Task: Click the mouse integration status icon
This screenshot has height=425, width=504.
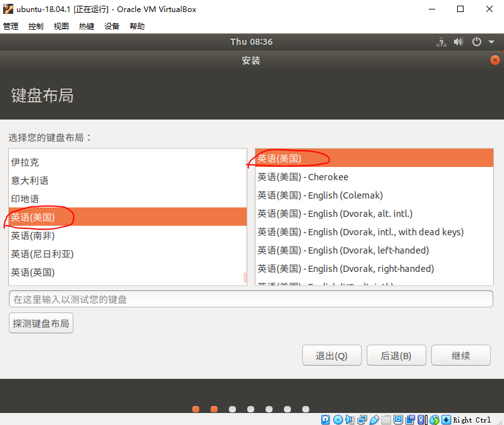Action: click(434, 419)
